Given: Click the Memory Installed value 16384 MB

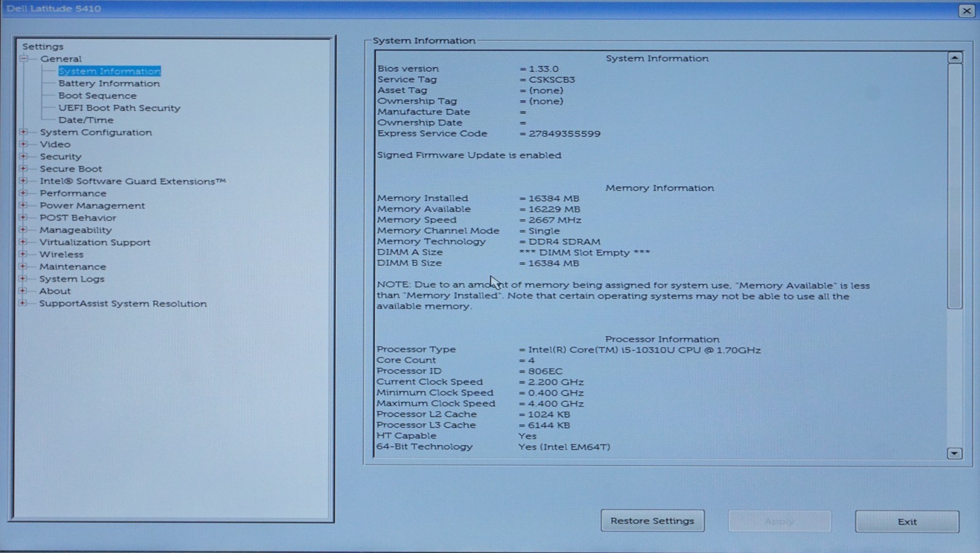Looking at the screenshot, I should click(x=554, y=198).
